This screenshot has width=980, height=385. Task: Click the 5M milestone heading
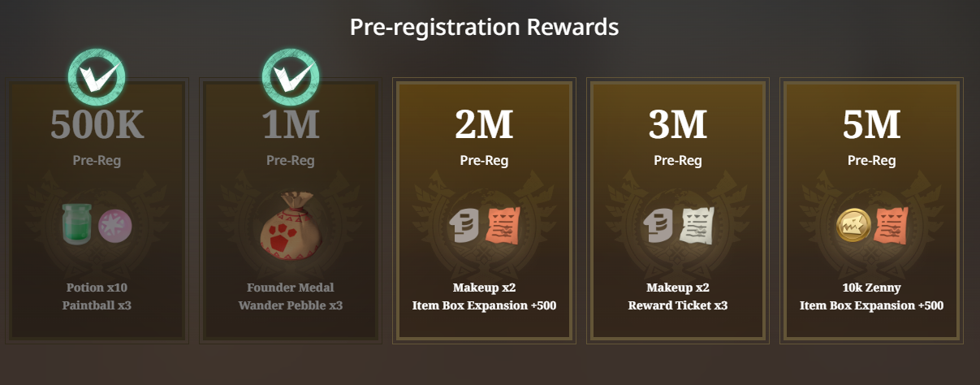871,125
